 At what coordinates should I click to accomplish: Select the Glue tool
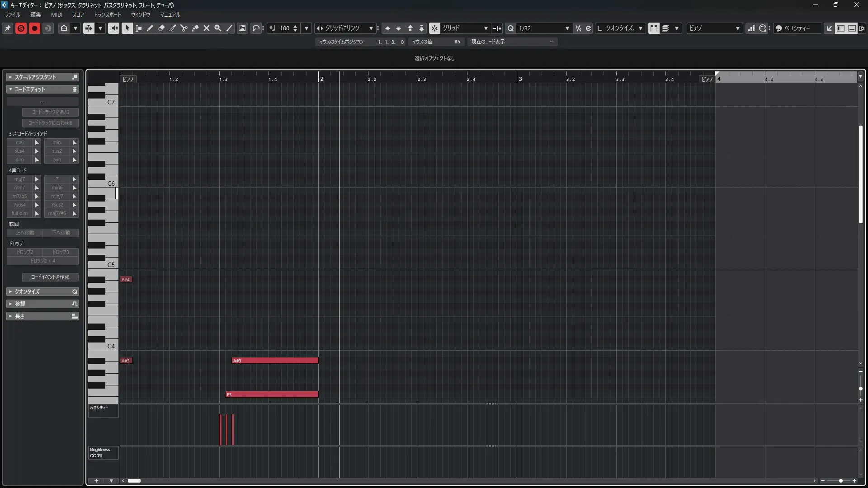coord(195,28)
